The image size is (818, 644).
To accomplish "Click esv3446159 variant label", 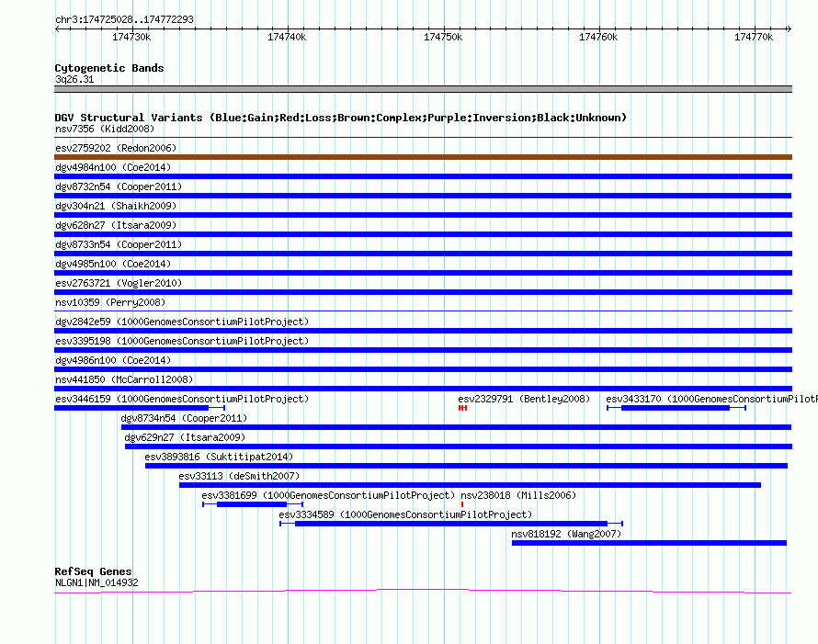I will pyautogui.click(x=182, y=399).
